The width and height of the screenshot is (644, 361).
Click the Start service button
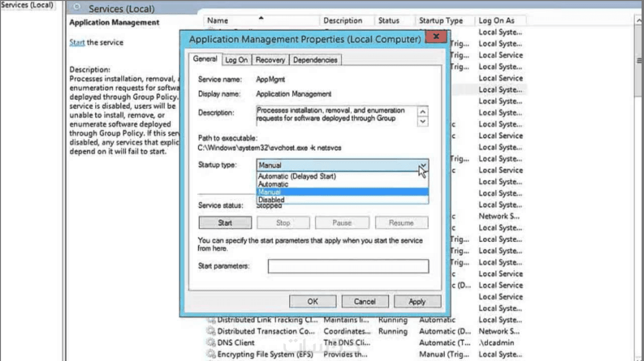click(x=225, y=223)
